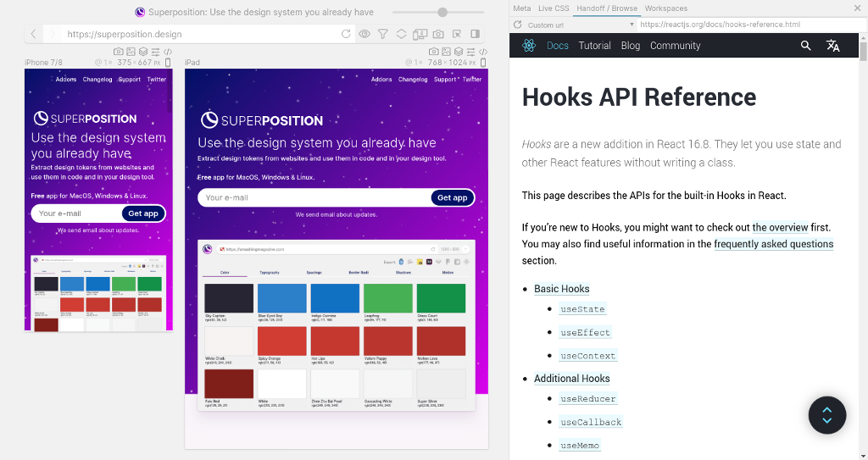Capture screenshot of the iPad pane
Screen dimensions: 868x460
(434, 52)
